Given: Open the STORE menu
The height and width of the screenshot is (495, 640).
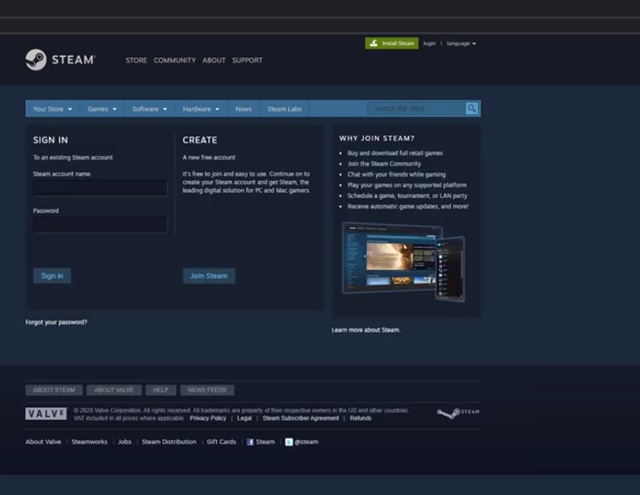Looking at the screenshot, I should [x=136, y=60].
